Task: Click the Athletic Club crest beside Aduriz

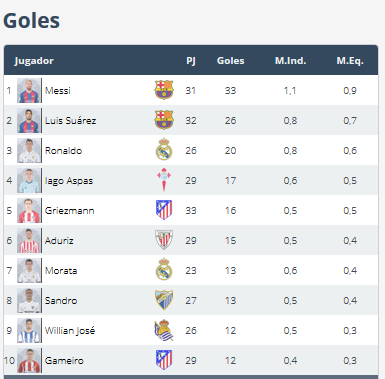Action: click(x=164, y=240)
